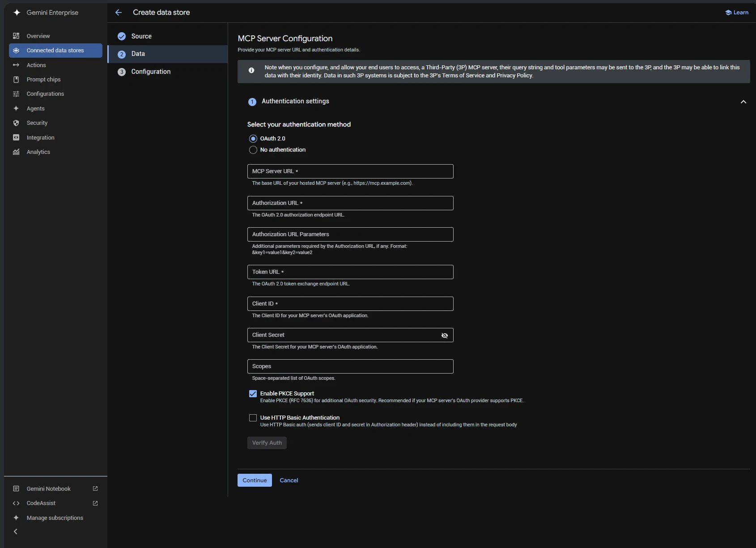Click the Gemini Notebook page icon
This screenshot has width=756, height=548.
pos(16,489)
